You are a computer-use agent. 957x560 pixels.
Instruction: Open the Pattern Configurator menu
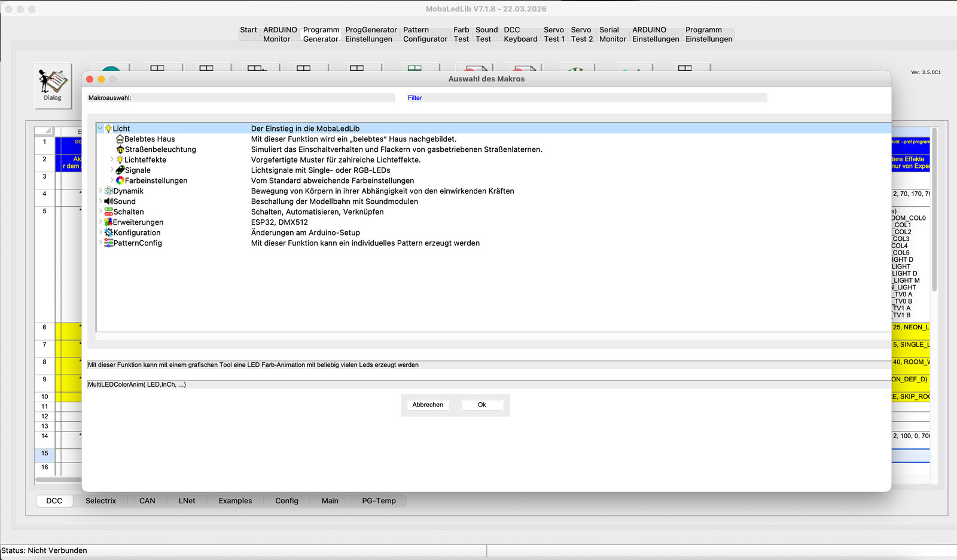pos(425,35)
